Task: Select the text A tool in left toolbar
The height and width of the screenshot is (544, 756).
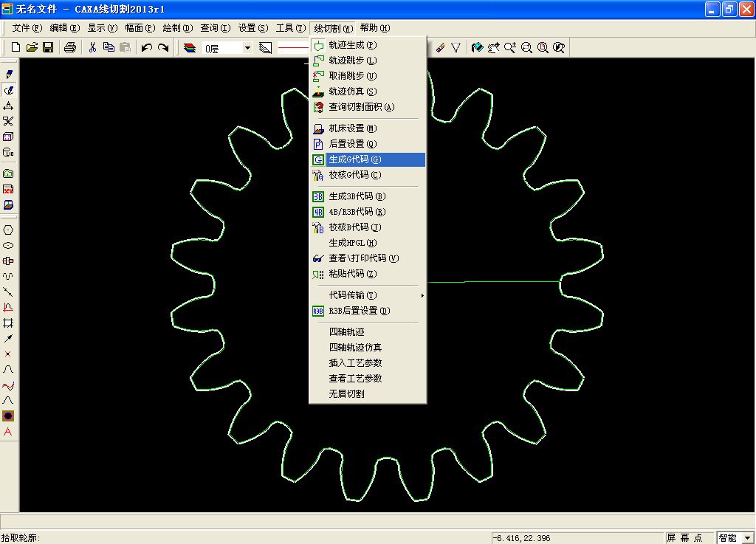Action: (8, 432)
